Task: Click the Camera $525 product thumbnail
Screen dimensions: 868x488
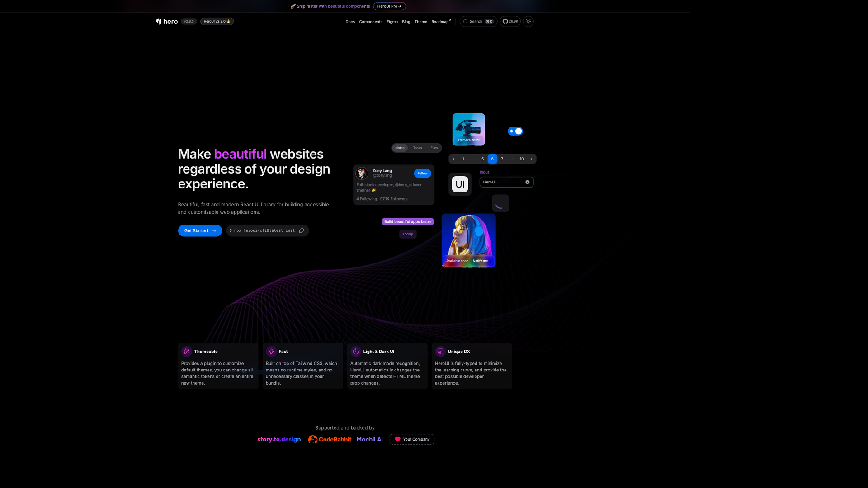Action: [x=468, y=129]
